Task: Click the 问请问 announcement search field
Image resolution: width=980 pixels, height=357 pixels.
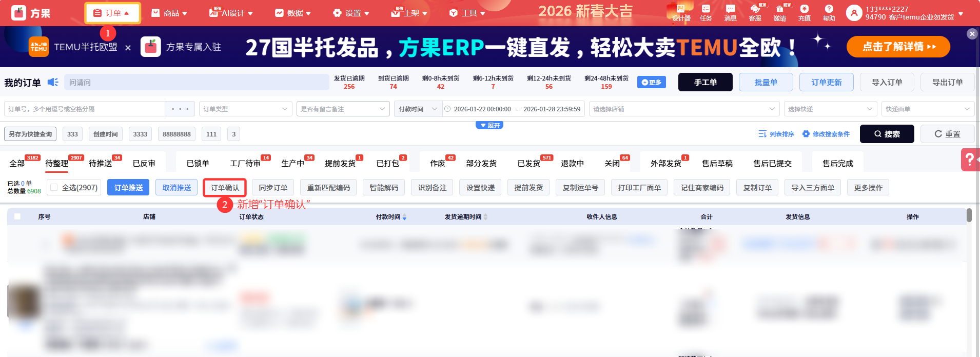Action: [x=197, y=82]
